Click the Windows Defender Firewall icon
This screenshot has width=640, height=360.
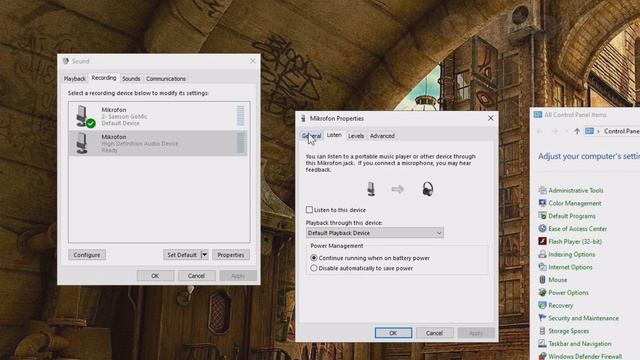[542, 356]
